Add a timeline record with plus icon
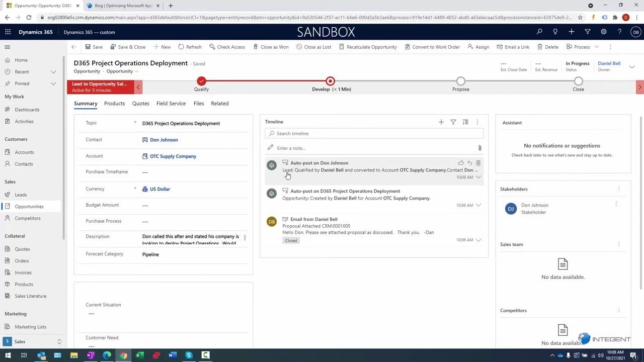Image resolution: width=644 pixels, height=362 pixels. (x=441, y=122)
